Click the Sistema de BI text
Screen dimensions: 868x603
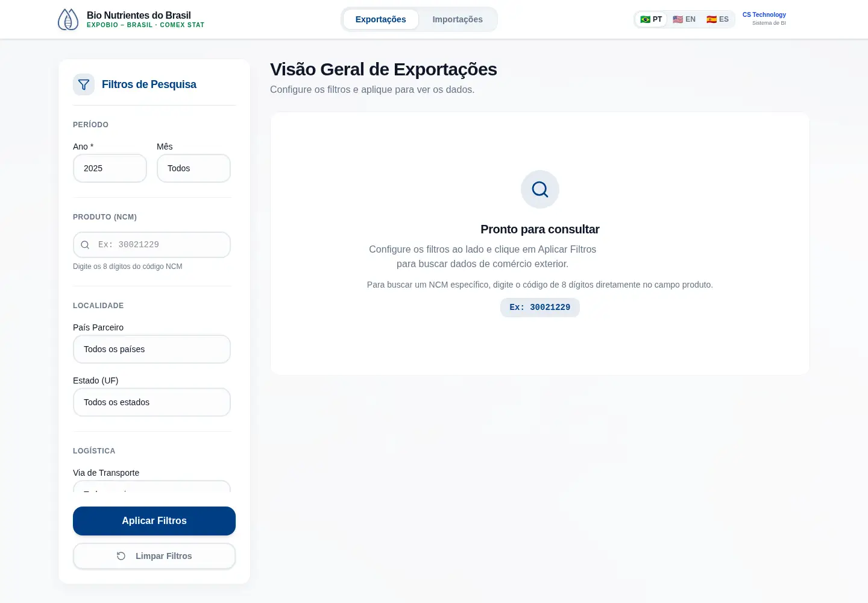769,23
